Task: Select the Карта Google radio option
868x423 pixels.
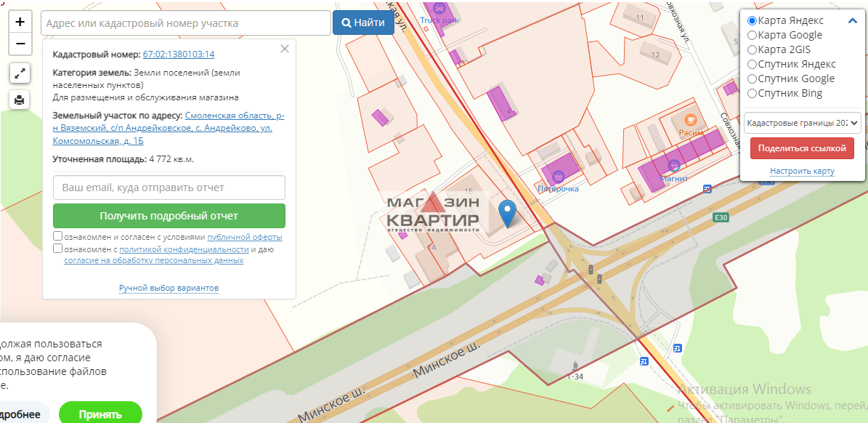Action: [x=753, y=35]
